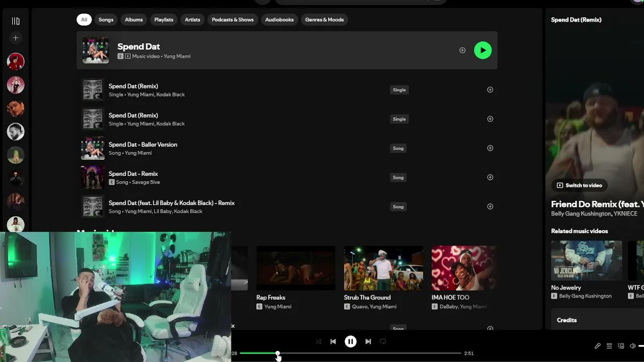This screenshot has width=644, height=362.
Task: Open the Quavo artist link
Action: click(360, 307)
